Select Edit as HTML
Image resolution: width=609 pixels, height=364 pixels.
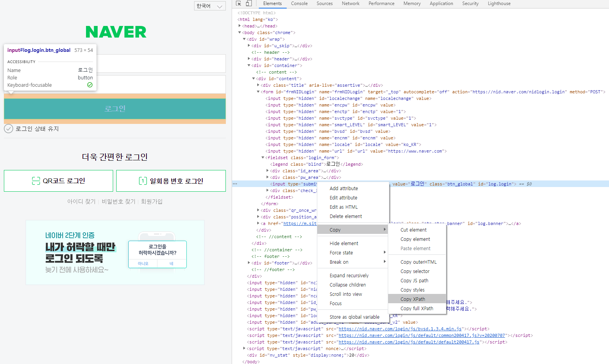(x=353, y=207)
